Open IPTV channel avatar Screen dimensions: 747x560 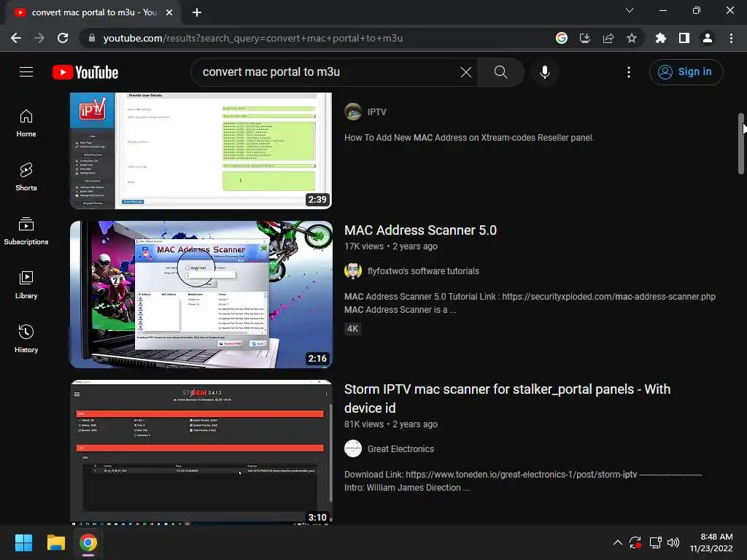pyautogui.click(x=353, y=112)
